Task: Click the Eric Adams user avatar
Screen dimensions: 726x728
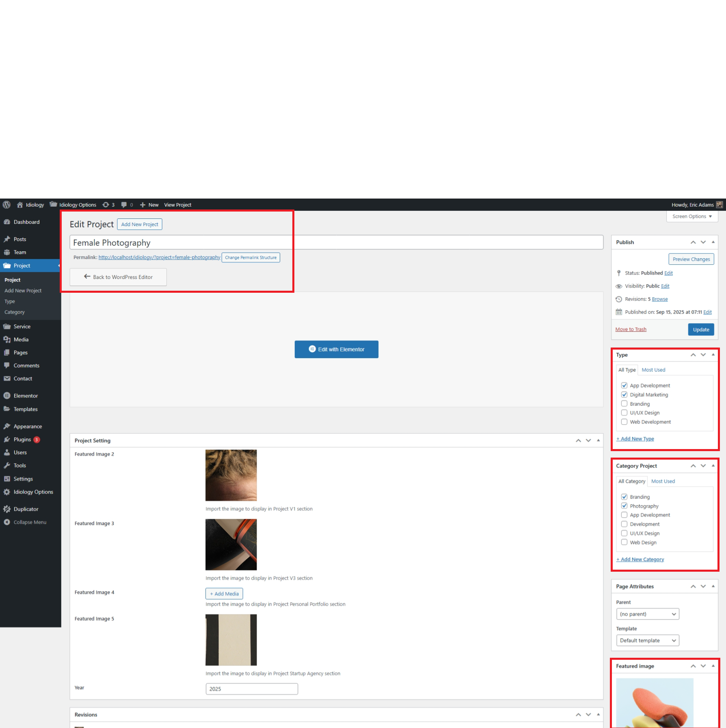Action: (x=719, y=205)
